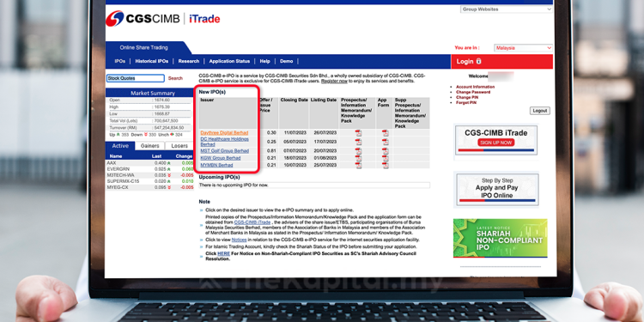644x322 pixels.
Task: Open MYMBN Berhad prospectus PDF icon
Action: [359, 165]
